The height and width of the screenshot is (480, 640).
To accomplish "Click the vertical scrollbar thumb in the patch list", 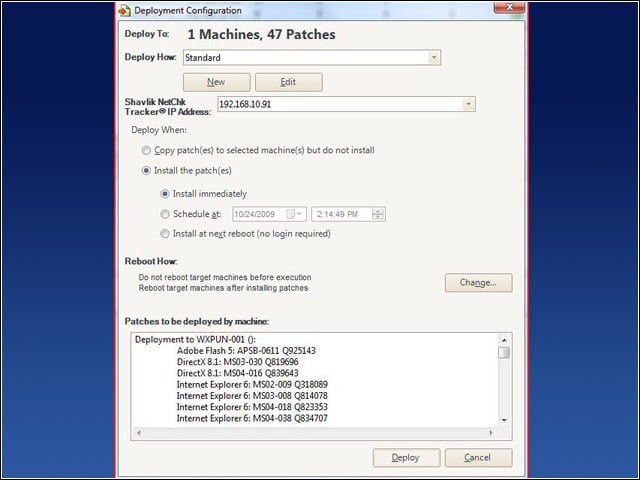I will point(504,352).
